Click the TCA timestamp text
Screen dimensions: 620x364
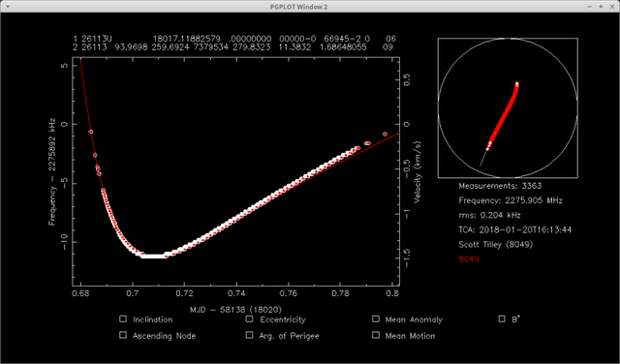(515, 230)
